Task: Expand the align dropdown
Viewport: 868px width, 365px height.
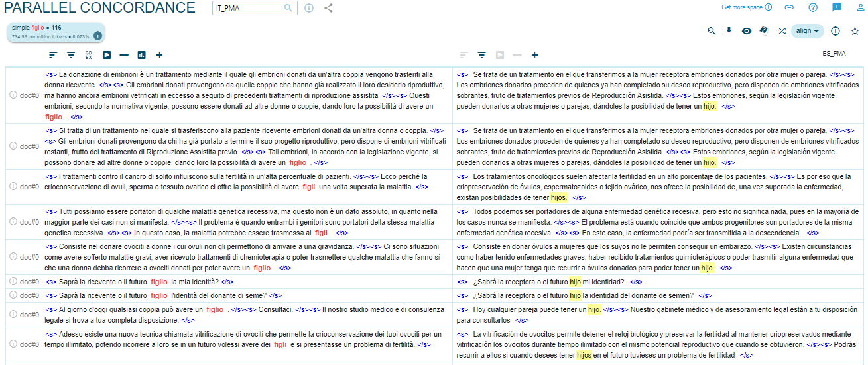Action: pos(808,31)
